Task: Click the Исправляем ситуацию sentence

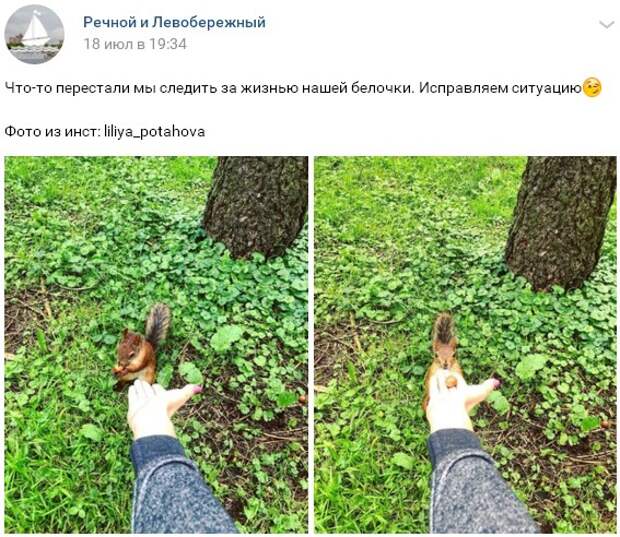Action: click(x=500, y=88)
